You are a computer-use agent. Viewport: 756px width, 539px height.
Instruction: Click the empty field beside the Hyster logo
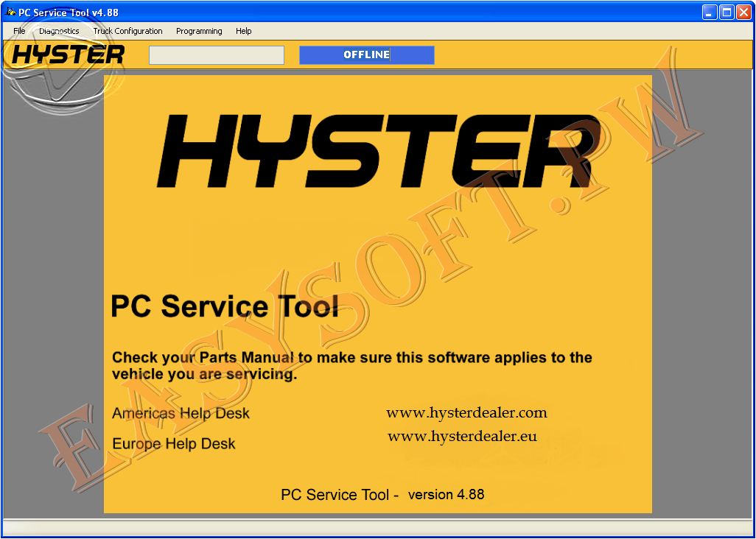pyautogui.click(x=217, y=55)
